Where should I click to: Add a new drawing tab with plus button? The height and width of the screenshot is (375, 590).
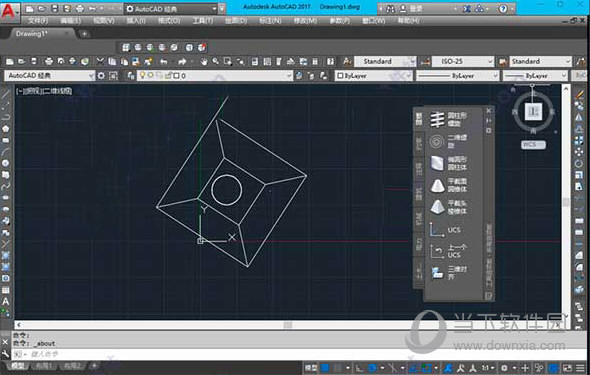click(84, 34)
